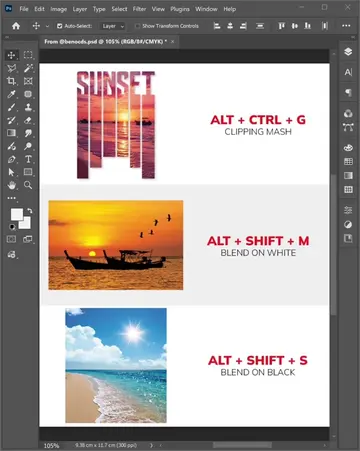
Task: Click the horizontal scrollbar thumb at bottom
Action: (x=242, y=445)
